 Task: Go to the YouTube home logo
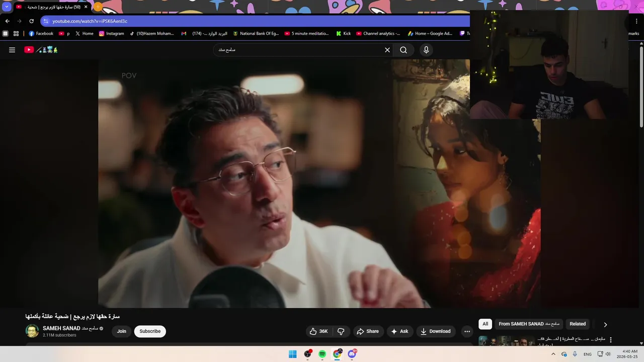tap(41, 50)
